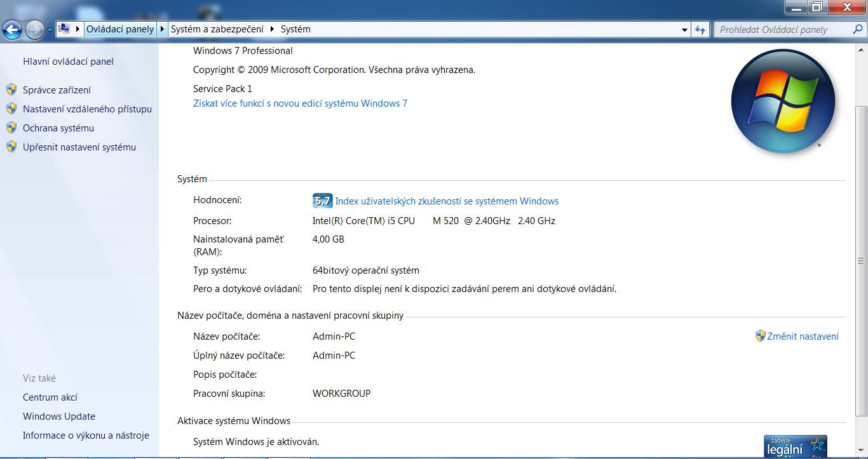Go back with the Back arrow button

(13, 29)
